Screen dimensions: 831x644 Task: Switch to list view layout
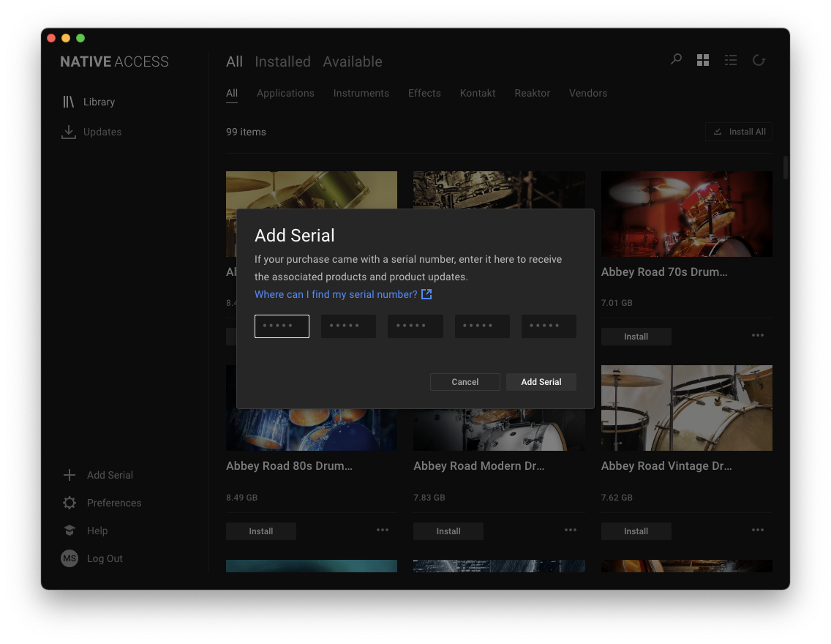(x=731, y=61)
